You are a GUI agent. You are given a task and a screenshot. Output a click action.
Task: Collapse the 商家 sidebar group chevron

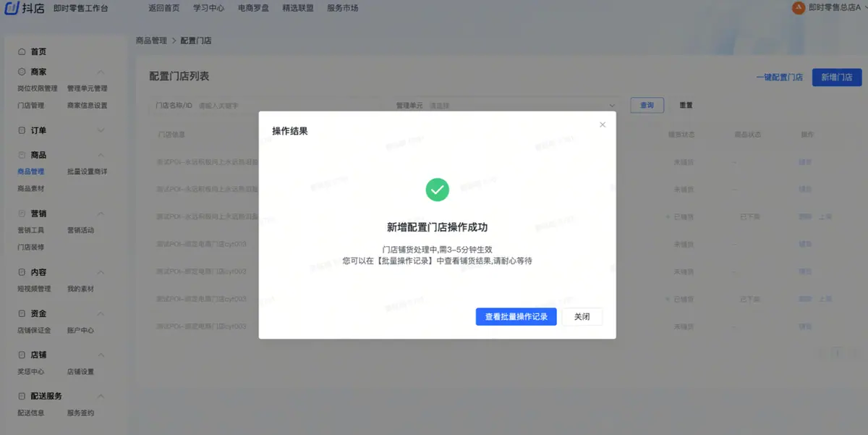click(x=101, y=72)
